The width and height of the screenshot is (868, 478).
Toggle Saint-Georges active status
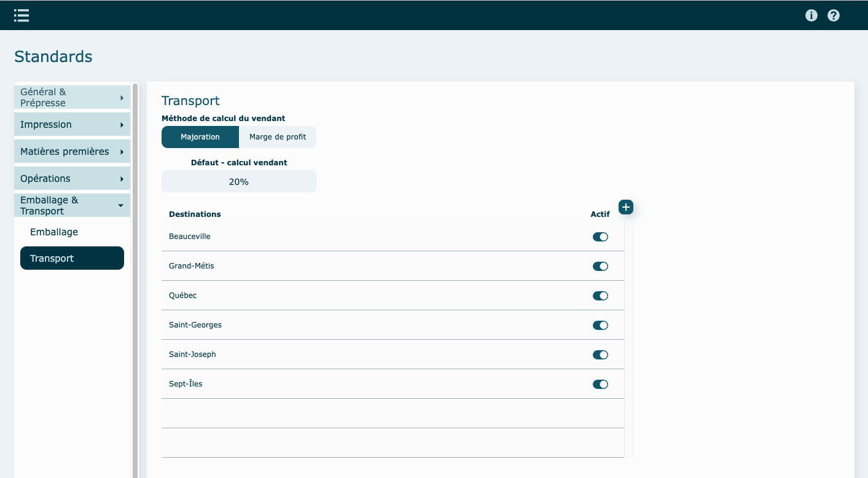(x=600, y=325)
